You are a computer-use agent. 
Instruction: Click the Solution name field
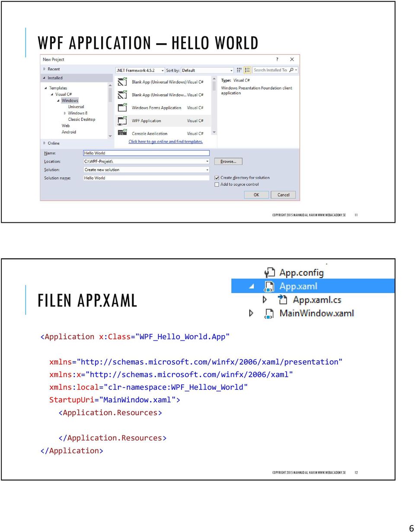pos(146,178)
